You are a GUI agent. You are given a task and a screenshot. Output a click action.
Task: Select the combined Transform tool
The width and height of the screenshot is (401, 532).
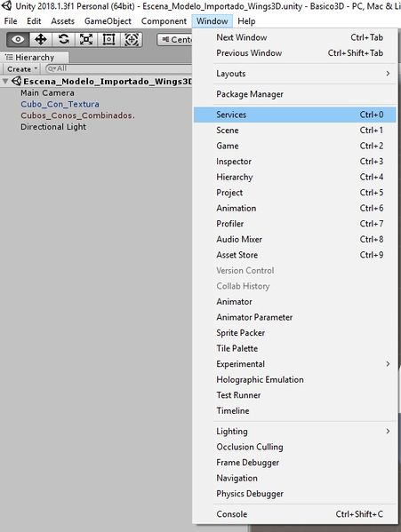tap(131, 40)
